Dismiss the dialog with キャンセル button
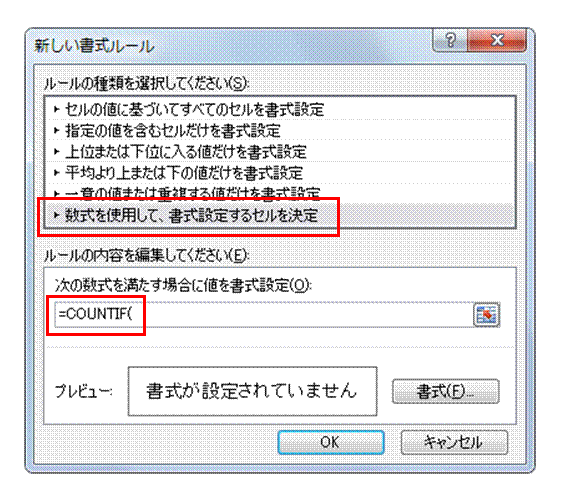The image size is (567, 503). 454,442
